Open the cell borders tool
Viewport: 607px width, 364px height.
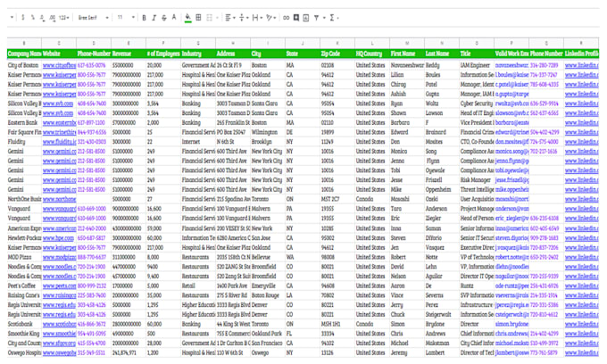(x=198, y=18)
